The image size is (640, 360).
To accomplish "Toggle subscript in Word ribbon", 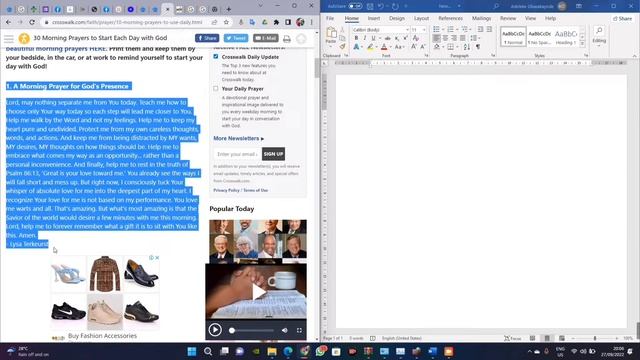I will (397, 38).
